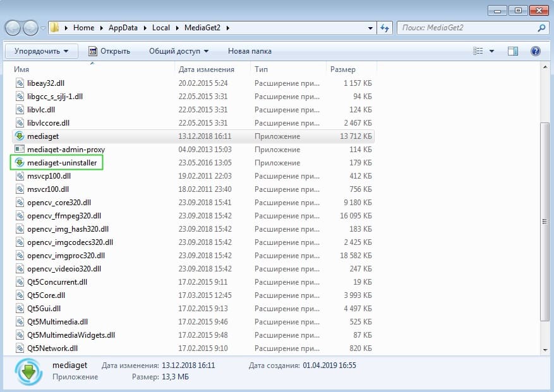Screen dimensions: 554x392
Task: Open recent locations dropdown beside navigation arrows
Action: coord(43,28)
